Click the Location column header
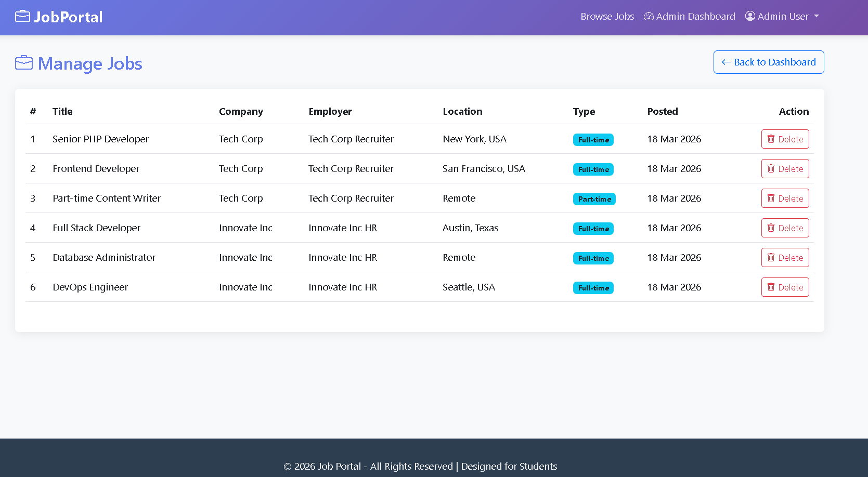This screenshot has height=477, width=868. [462, 111]
